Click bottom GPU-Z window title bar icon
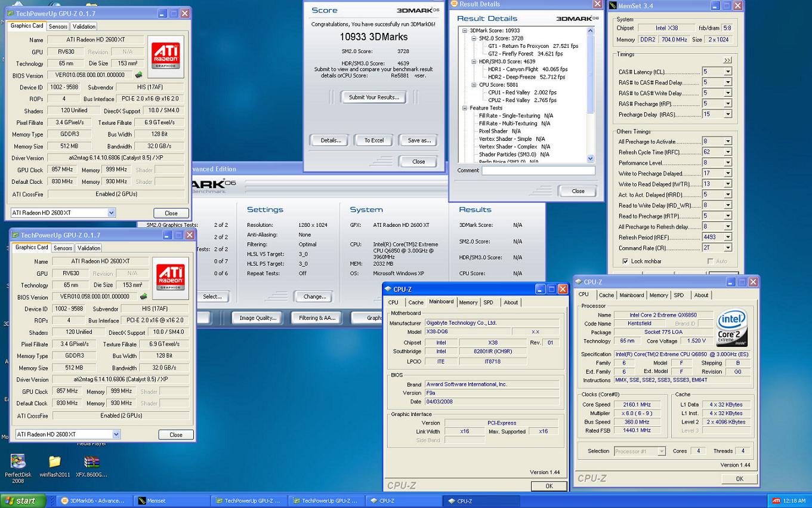This screenshot has height=508, width=812. tap(14, 235)
